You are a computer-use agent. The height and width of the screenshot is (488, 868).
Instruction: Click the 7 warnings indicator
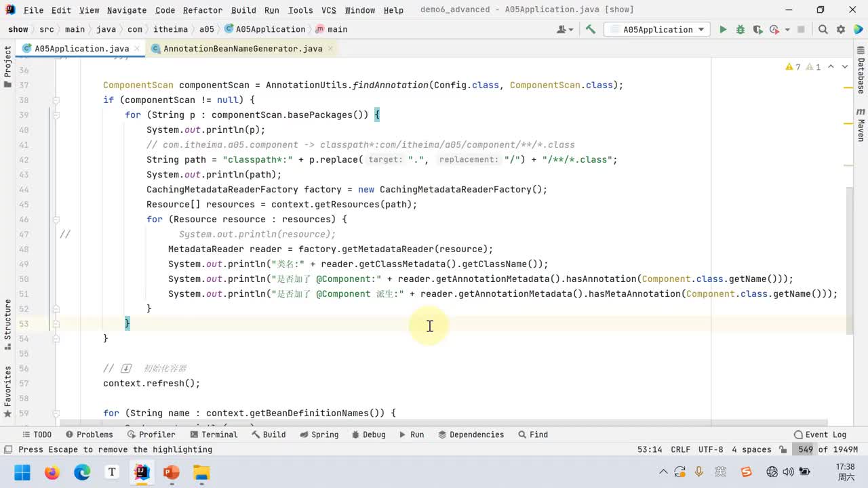click(x=793, y=66)
